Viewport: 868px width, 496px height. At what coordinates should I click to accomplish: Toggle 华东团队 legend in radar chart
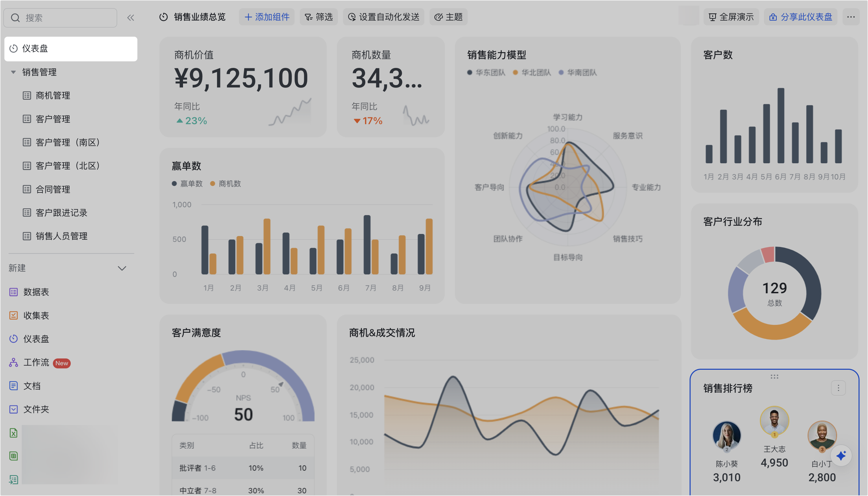pos(486,73)
